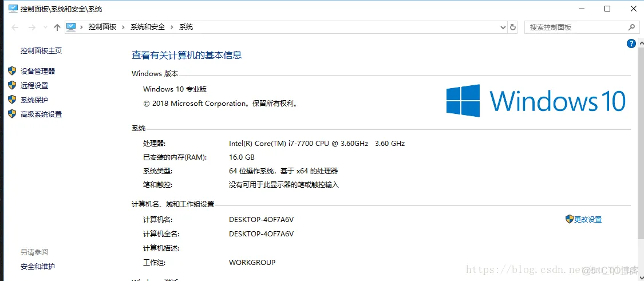The image size is (644, 281).
Task: Open 远程设置 link
Action: (x=34, y=85)
